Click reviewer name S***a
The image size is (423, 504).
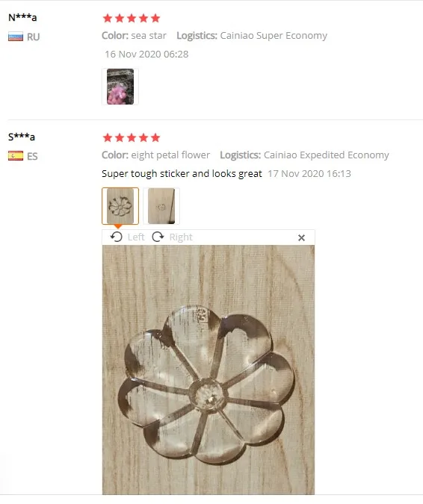[22, 137]
